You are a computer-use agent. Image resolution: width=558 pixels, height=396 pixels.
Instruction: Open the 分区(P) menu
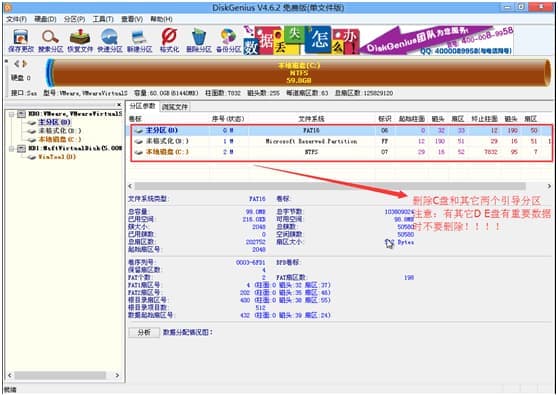(74, 19)
